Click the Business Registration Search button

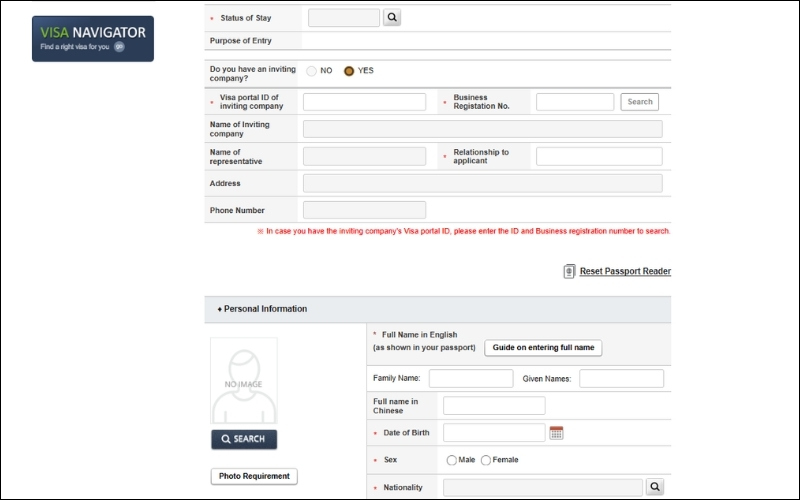coord(640,102)
